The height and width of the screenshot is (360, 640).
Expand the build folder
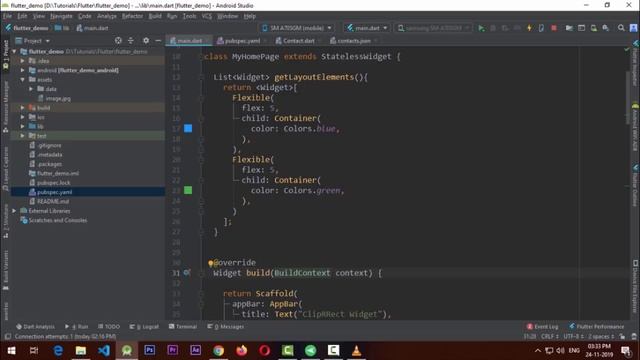(x=23, y=108)
